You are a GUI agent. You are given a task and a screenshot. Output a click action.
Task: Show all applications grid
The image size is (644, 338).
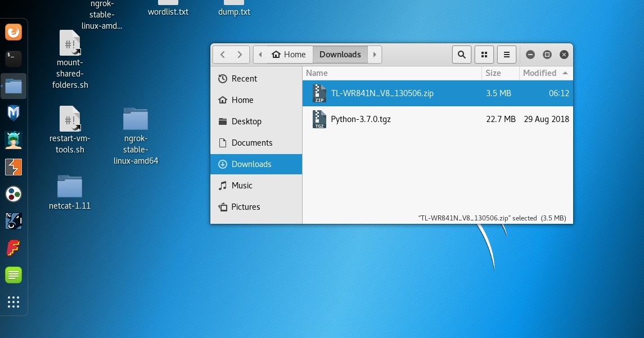[x=13, y=302]
